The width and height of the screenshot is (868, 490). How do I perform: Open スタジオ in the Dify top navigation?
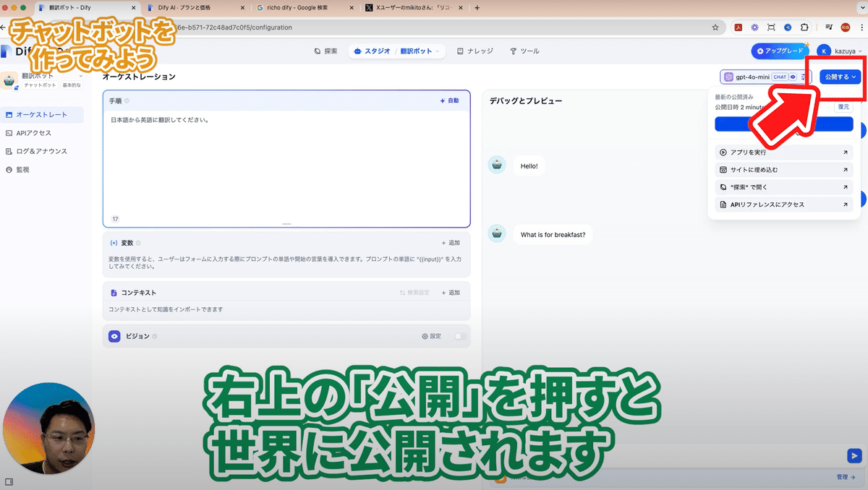tap(373, 51)
